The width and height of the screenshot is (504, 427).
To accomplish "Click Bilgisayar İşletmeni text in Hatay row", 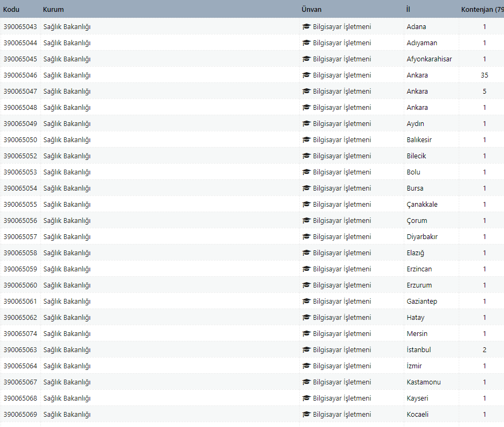I will 342,318.
